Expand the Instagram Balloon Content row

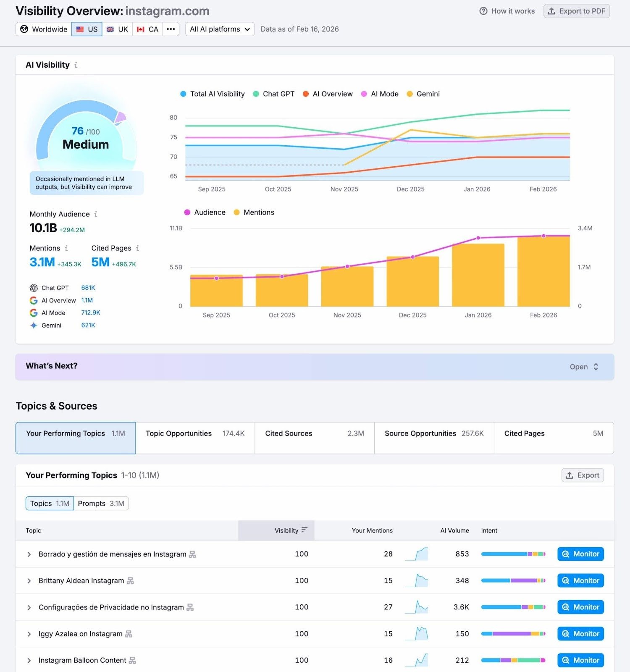click(x=29, y=660)
